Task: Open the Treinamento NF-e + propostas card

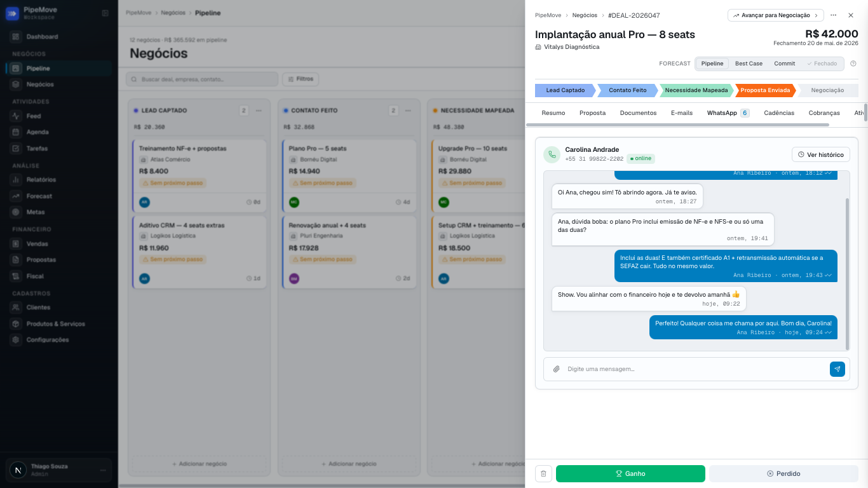Action: coord(200,175)
